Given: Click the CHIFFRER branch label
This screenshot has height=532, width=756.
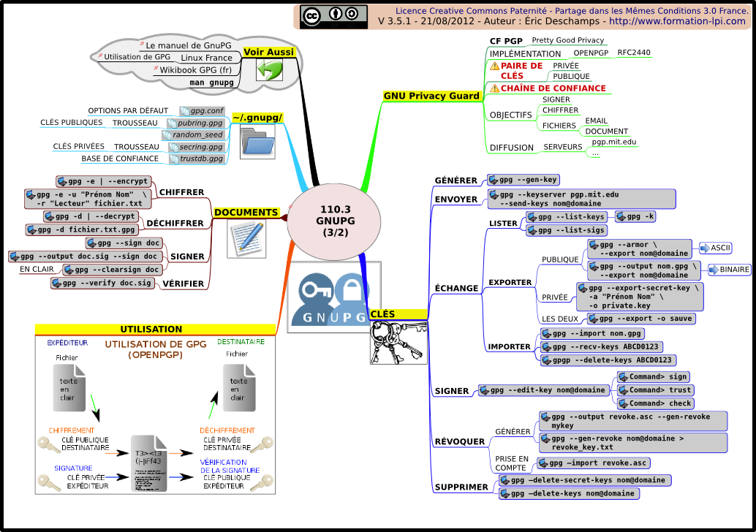Looking at the screenshot, I should coord(182,192).
